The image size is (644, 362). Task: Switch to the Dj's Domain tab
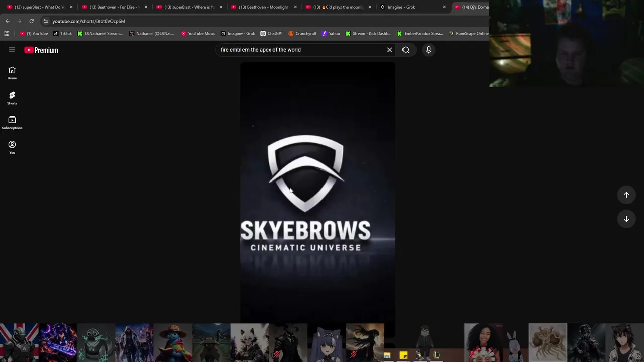[x=472, y=7]
